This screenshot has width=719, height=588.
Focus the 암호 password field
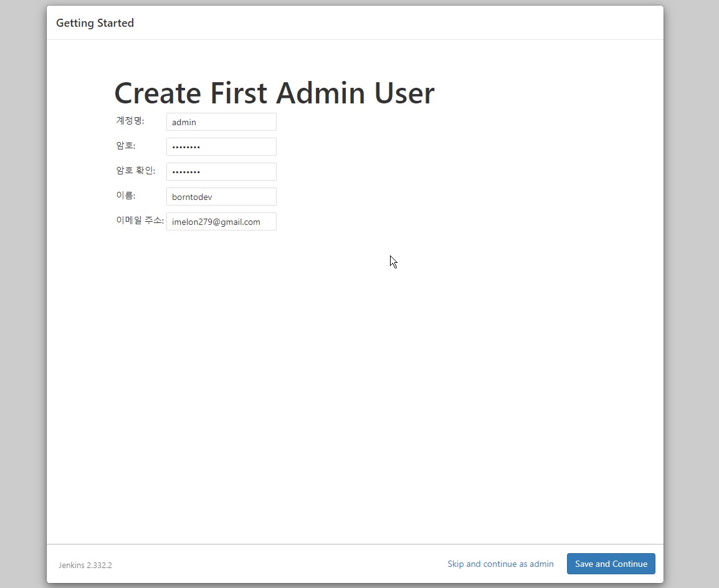221,146
